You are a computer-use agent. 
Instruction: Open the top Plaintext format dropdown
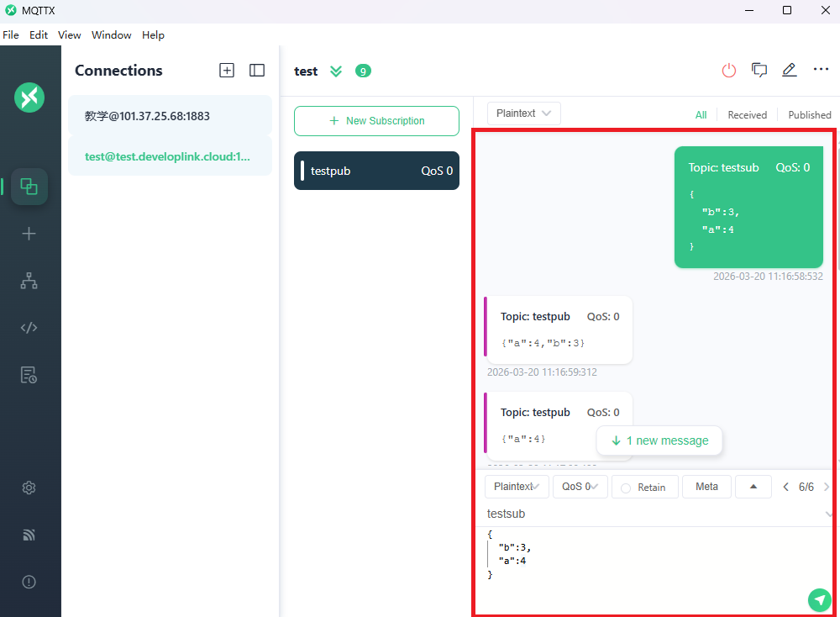(x=523, y=113)
